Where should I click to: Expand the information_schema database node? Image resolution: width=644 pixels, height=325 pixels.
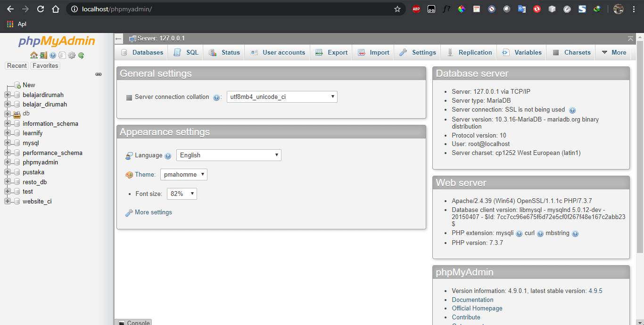7,123
